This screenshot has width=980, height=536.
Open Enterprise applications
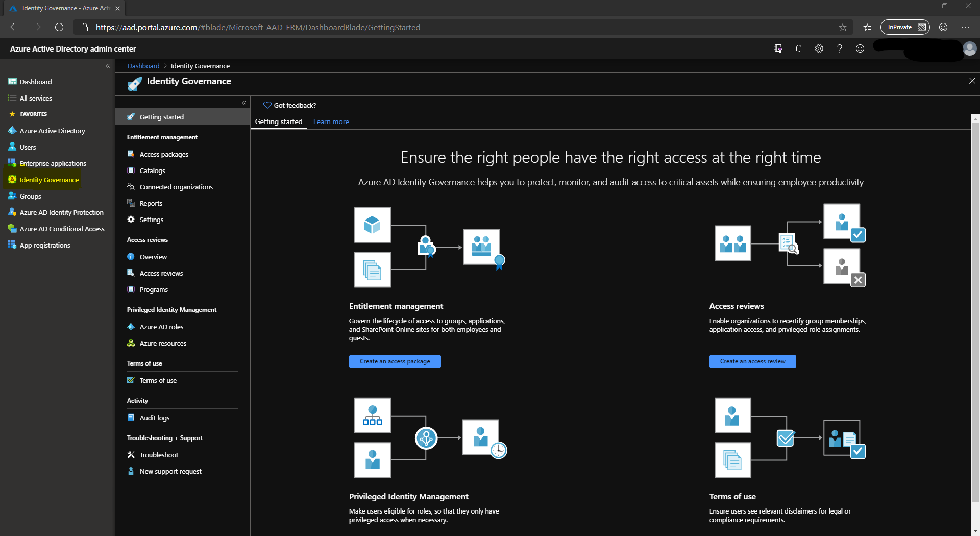pyautogui.click(x=47, y=163)
